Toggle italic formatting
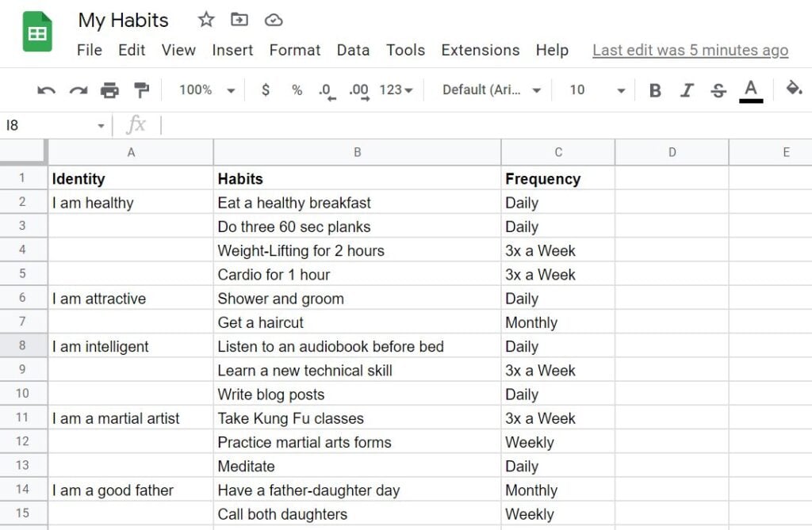Screen dimensions: 812x530 (687, 90)
